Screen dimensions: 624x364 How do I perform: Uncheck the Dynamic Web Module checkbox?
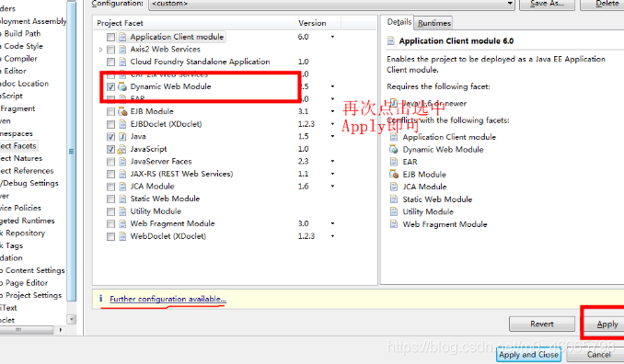click(x=111, y=86)
